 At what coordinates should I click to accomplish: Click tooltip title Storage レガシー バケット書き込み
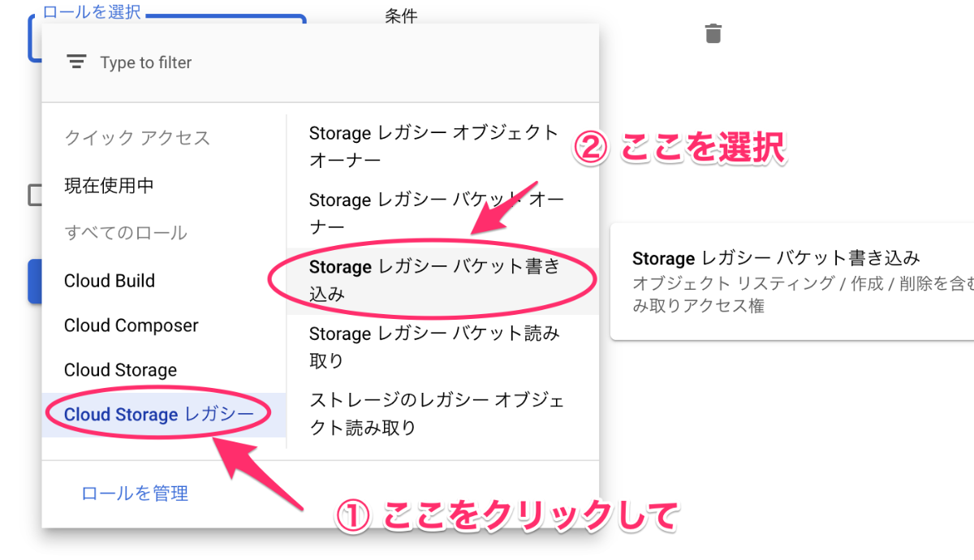776,258
